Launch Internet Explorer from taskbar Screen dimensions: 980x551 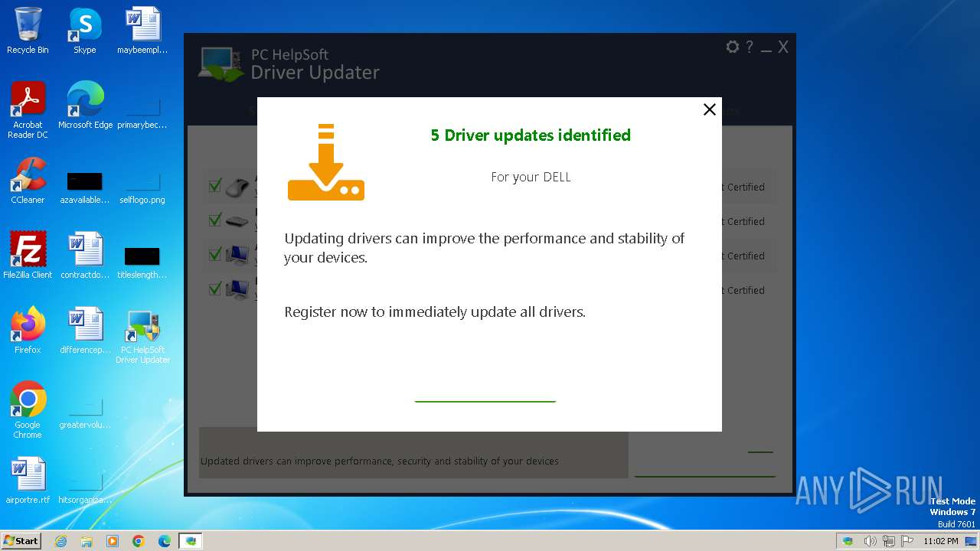[61, 541]
